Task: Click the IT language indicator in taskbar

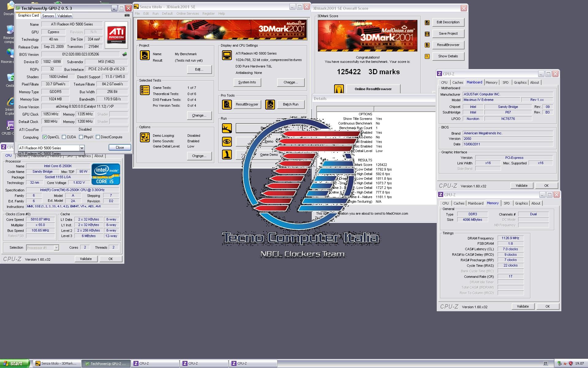Action: (545, 363)
